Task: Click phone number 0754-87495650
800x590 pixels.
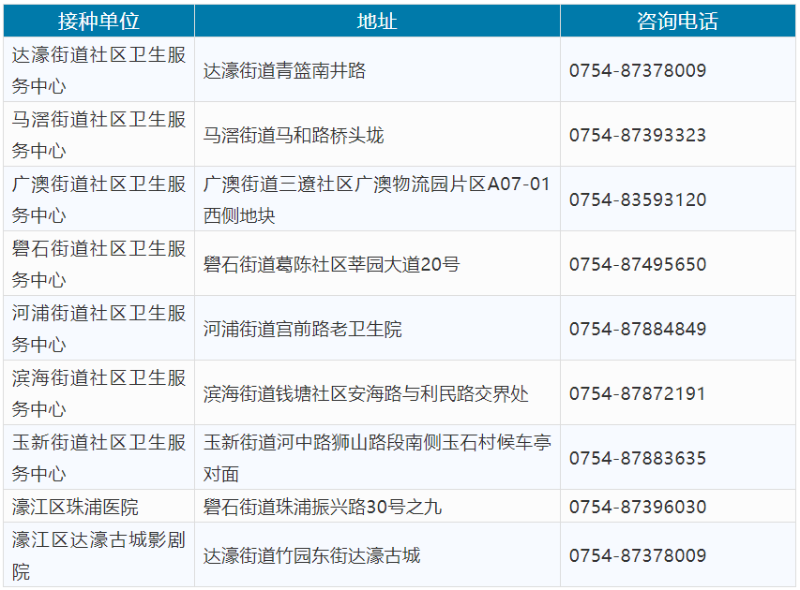Action: pos(637,265)
